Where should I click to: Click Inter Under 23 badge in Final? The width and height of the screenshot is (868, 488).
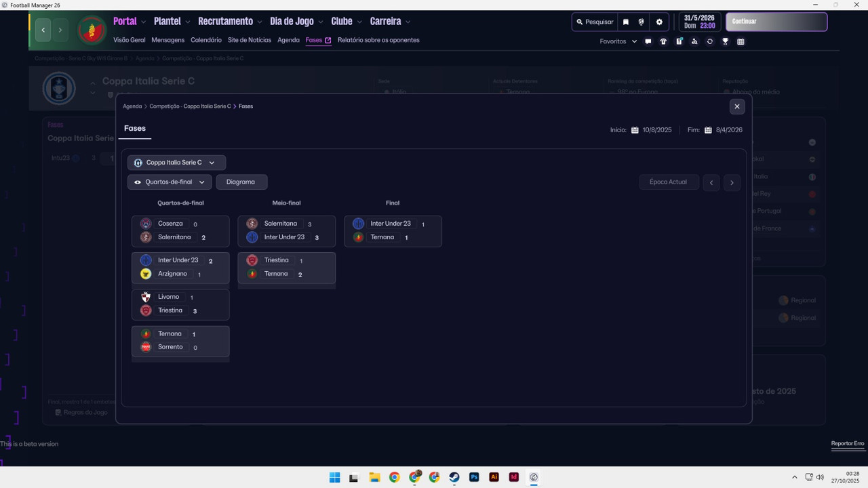click(x=358, y=224)
